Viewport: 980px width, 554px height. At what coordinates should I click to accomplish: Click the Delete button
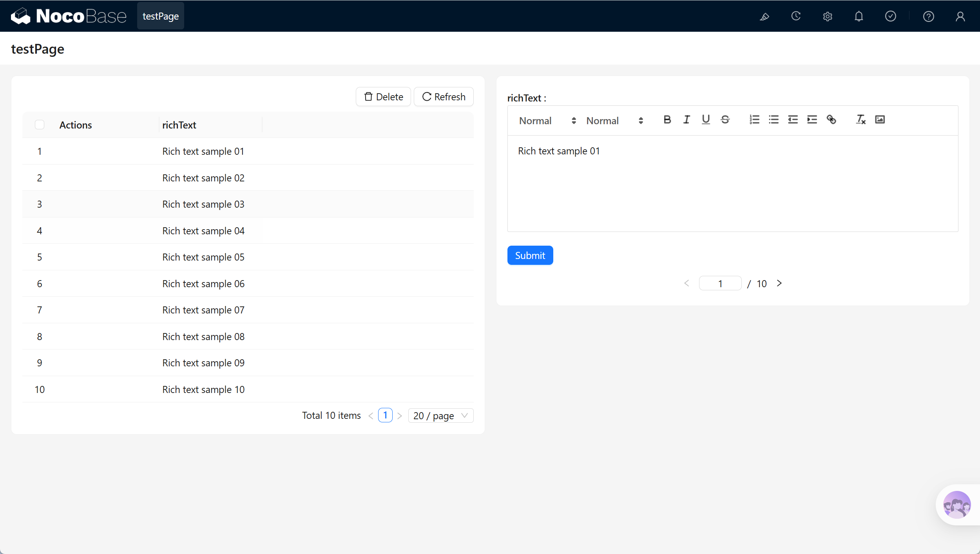[383, 97]
